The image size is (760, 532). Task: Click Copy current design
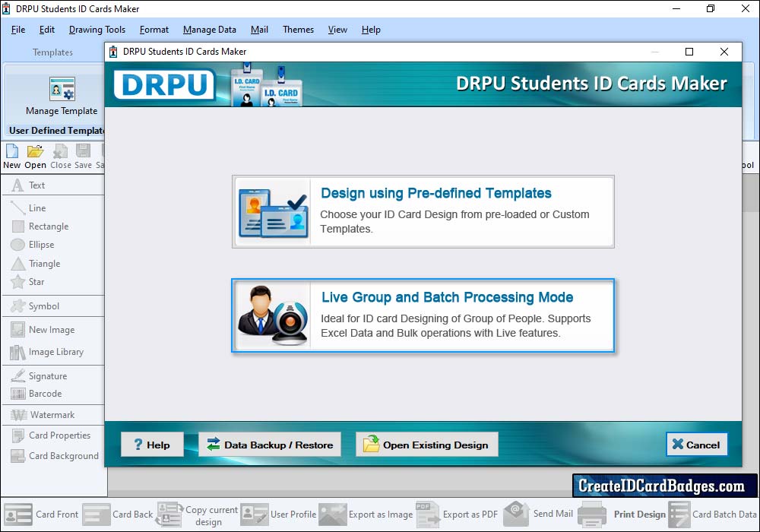point(198,515)
